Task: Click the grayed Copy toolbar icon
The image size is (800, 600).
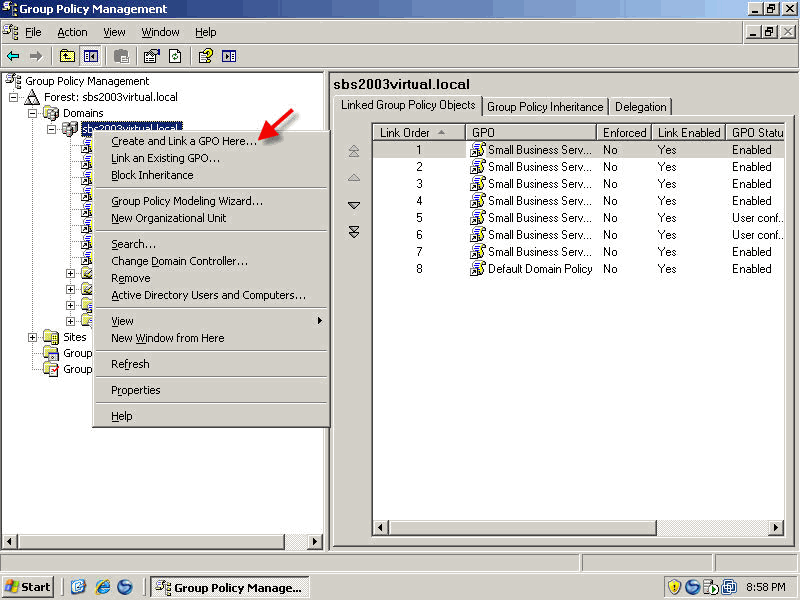Action: tap(121, 56)
